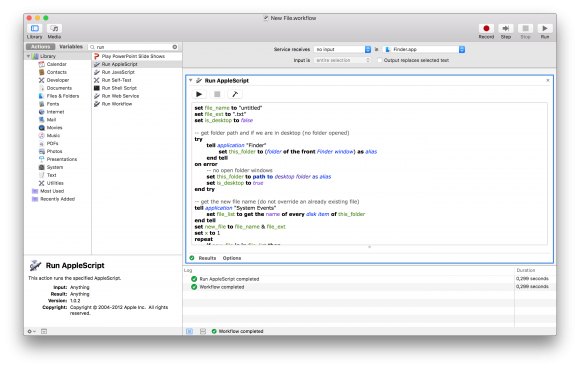Select the Text category
This screenshot has width=580, height=369.
51,175
